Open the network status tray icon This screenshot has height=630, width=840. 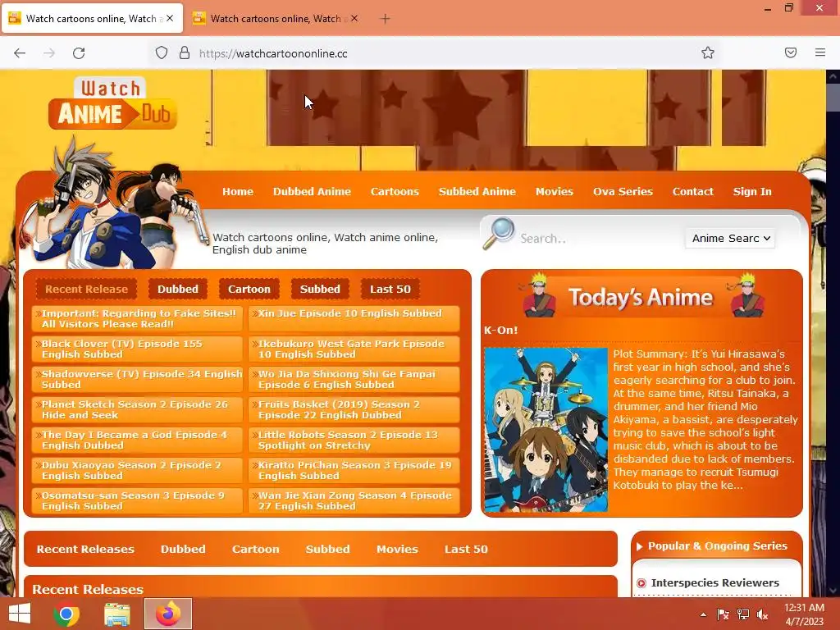click(743, 614)
